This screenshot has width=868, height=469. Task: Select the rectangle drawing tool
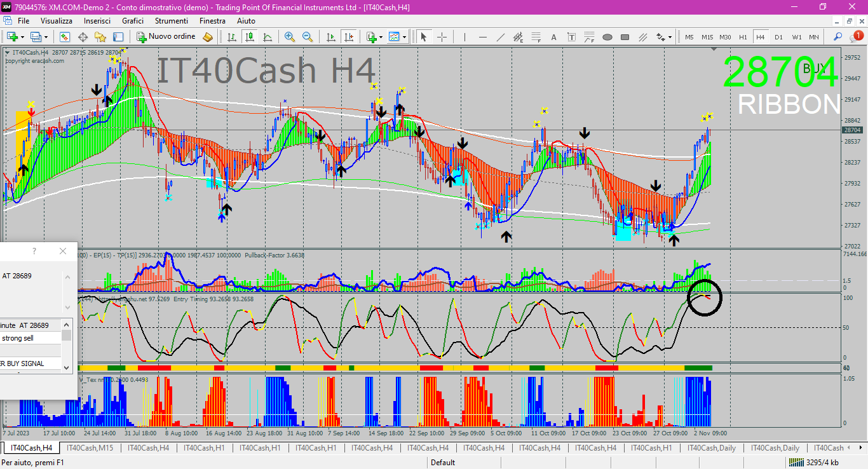pos(625,37)
